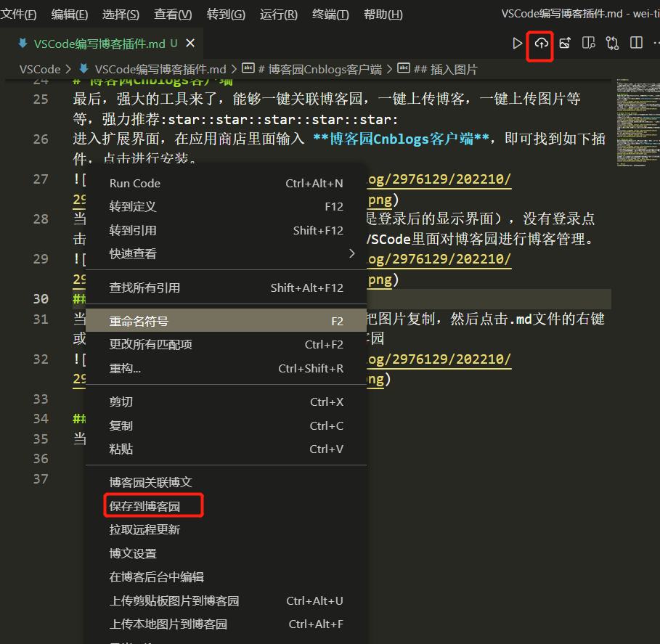Choose 博客园关联博文 in context menu
Image resolution: width=660 pixels, height=644 pixels.
click(226, 482)
